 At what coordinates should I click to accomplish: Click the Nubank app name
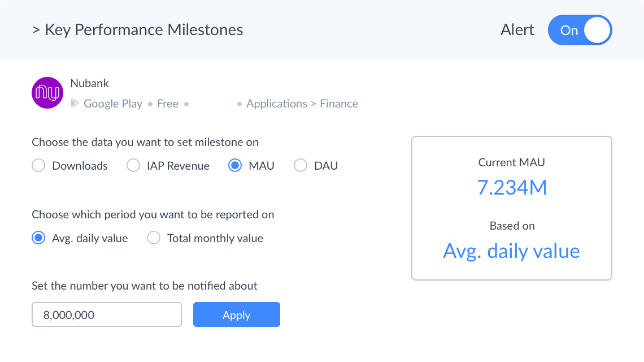click(89, 83)
